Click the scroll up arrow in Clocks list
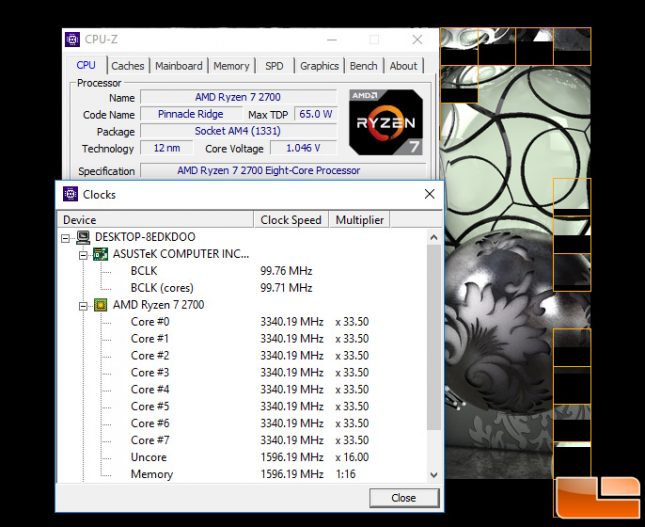This screenshot has width=645, height=527. (x=434, y=237)
